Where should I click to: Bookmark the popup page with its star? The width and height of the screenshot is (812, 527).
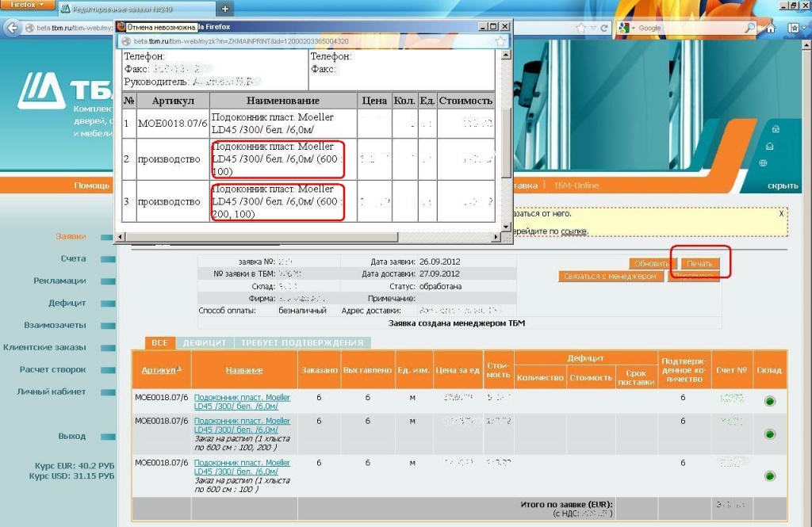point(500,41)
